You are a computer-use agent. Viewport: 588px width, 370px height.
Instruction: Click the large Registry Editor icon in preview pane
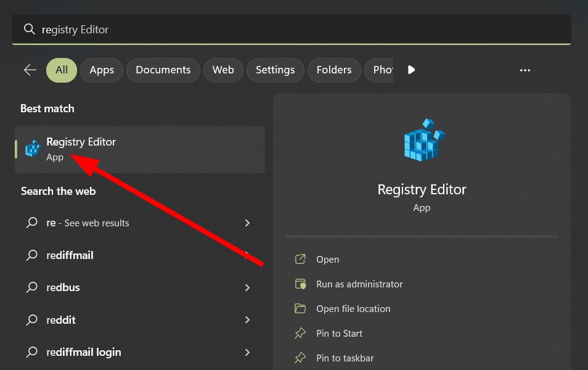tap(424, 140)
